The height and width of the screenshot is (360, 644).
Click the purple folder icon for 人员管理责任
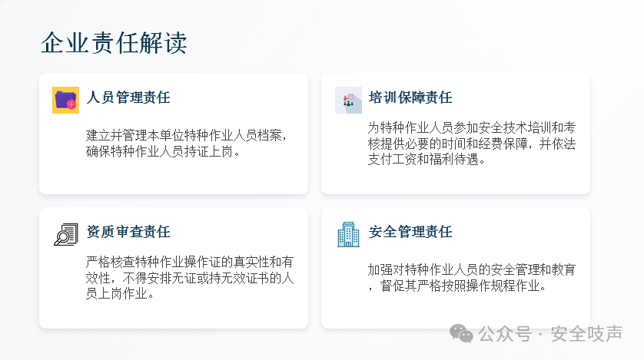(65, 100)
